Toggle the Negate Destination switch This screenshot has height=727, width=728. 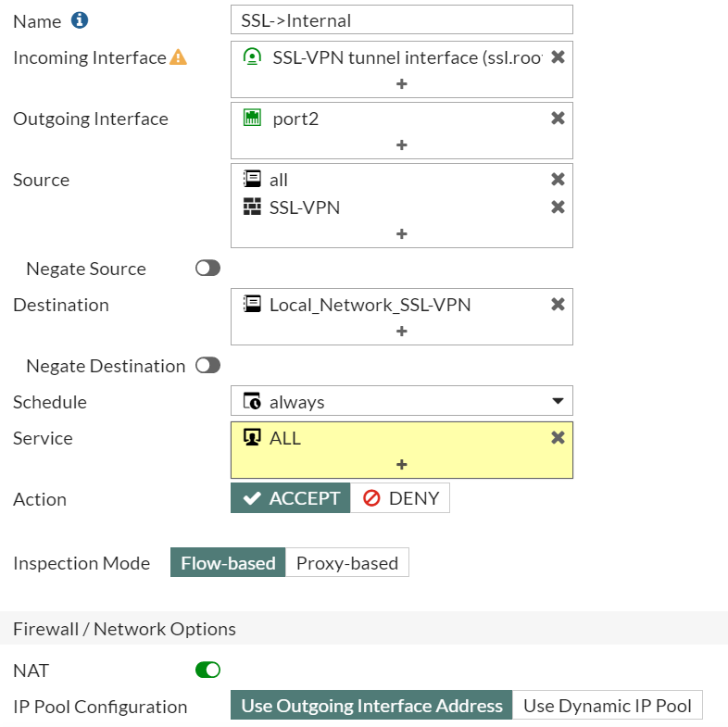click(207, 366)
